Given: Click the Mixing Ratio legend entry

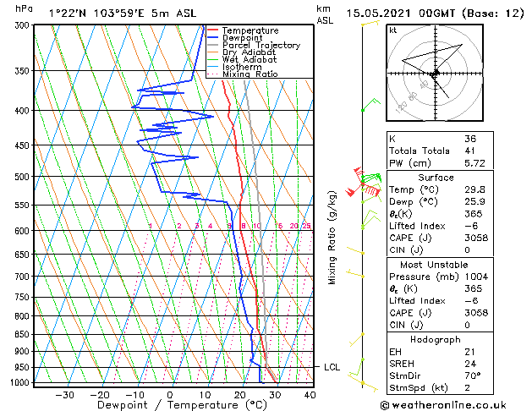Looking at the screenshot, I should pyautogui.click(x=250, y=74).
